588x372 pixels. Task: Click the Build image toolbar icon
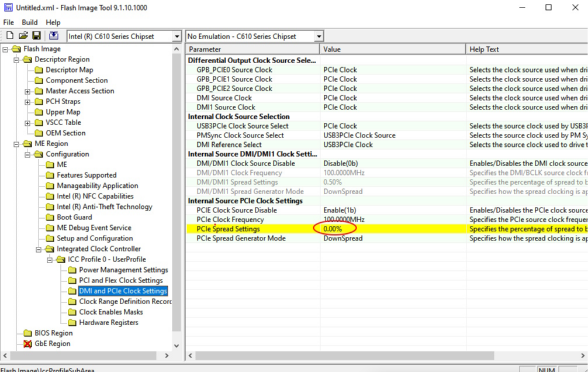tap(54, 36)
